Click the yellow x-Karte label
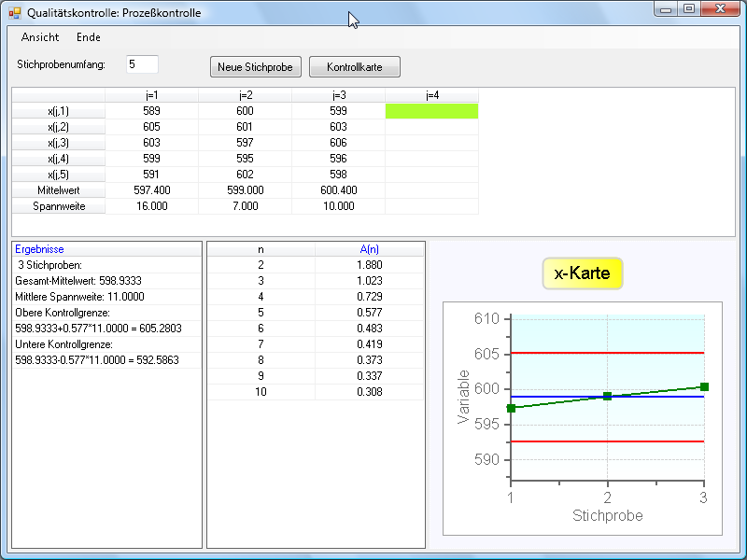Viewport: 747px width, 560px height. pyautogui.click(x=582, y=274)
